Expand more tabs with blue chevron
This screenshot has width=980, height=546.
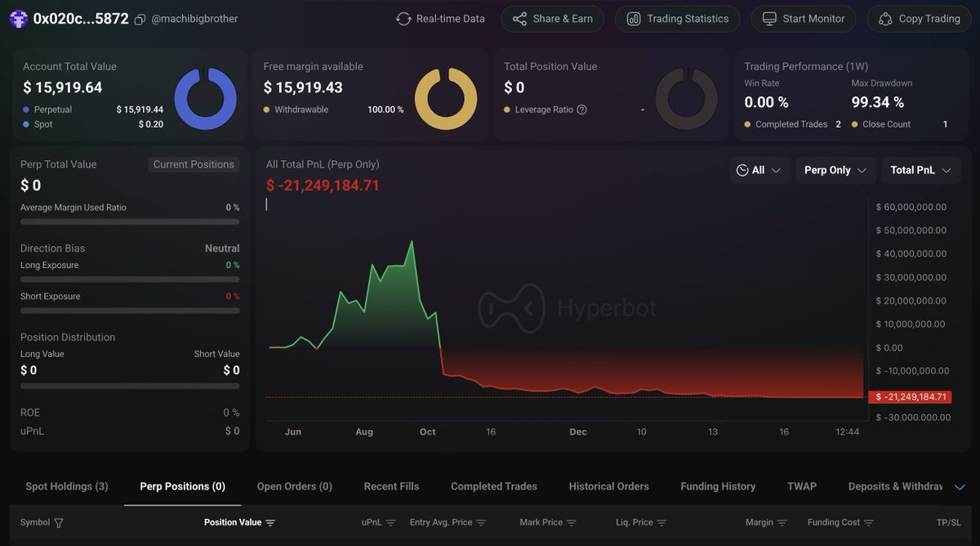pos(960,487)
